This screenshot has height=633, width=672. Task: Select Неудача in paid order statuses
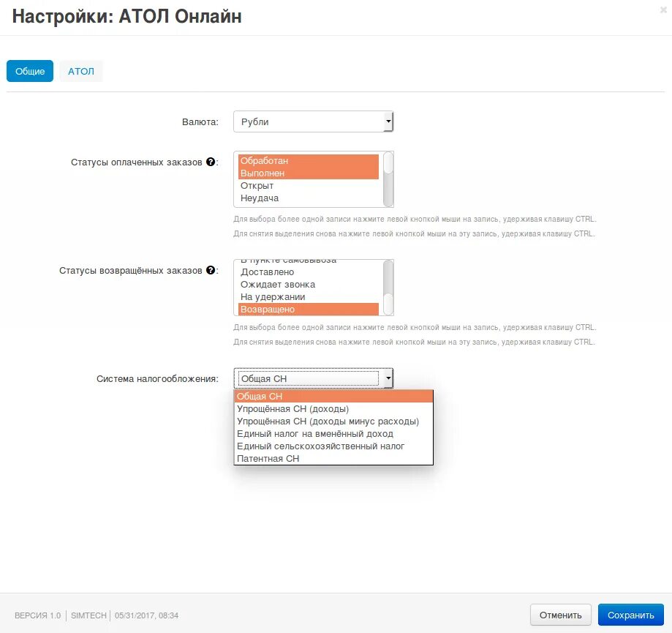point(308,198)
